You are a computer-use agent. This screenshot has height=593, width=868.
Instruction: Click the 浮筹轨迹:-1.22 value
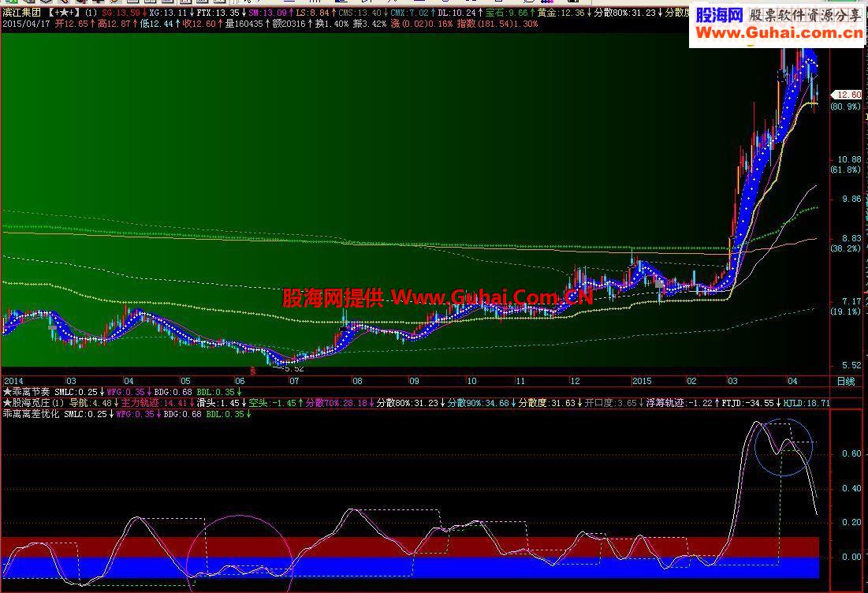click(x=680, y=403)
